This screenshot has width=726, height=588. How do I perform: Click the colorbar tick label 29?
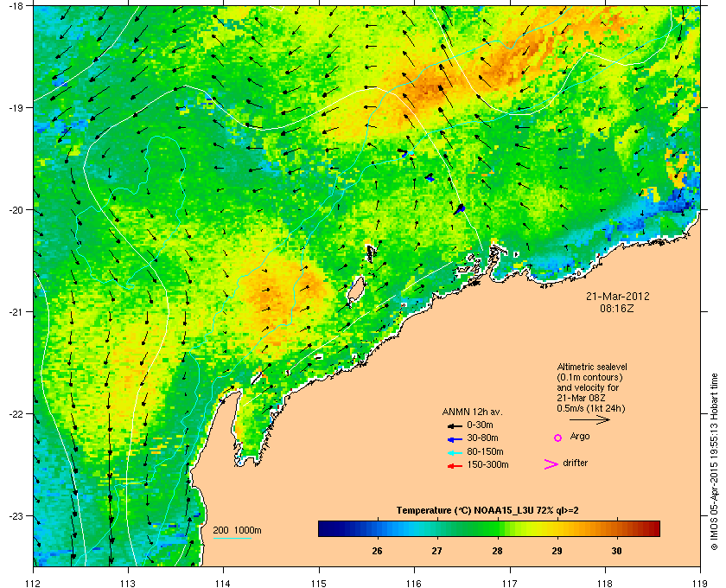point(557,551)
